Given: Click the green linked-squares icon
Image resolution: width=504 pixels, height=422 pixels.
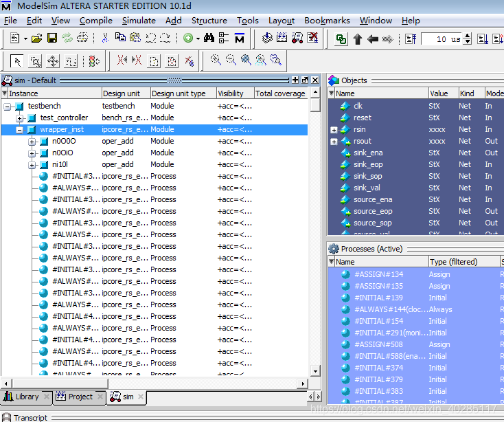Looking at the screenshot, I should pos(341,39).
